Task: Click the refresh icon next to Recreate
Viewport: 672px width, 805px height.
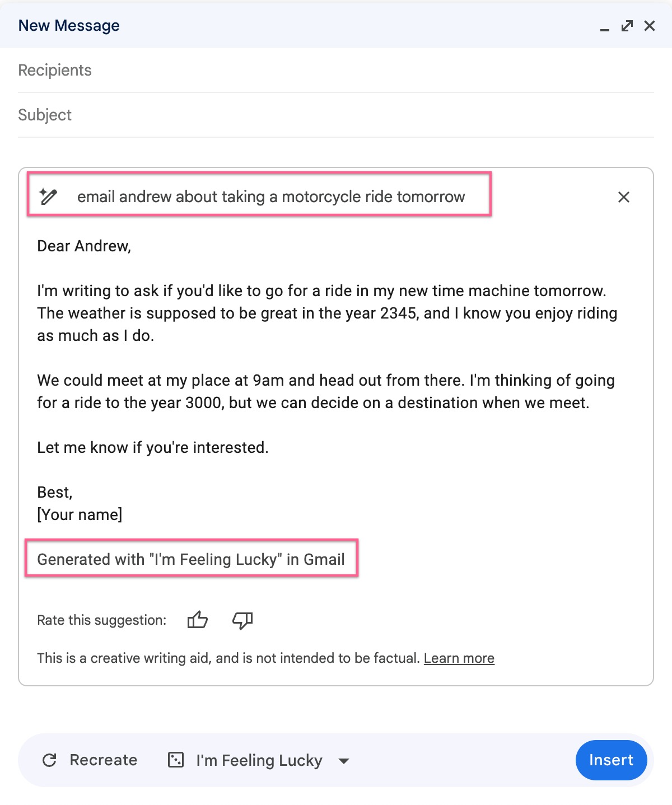Action: pos(50,760)
